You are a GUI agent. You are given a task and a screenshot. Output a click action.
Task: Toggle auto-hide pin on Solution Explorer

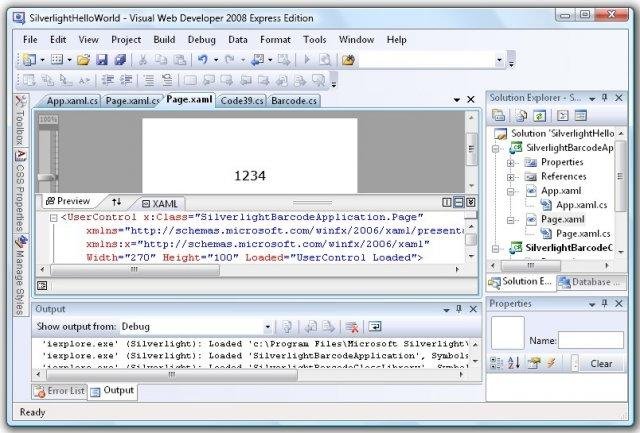(x=605, y=98)
